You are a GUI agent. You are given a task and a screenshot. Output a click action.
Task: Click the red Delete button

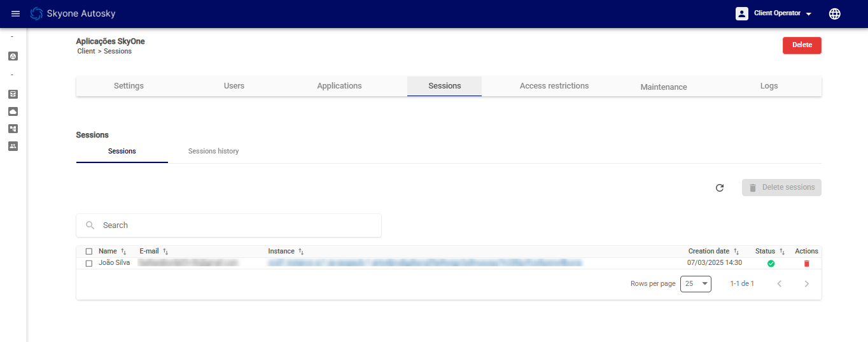[x=801, y=45]
